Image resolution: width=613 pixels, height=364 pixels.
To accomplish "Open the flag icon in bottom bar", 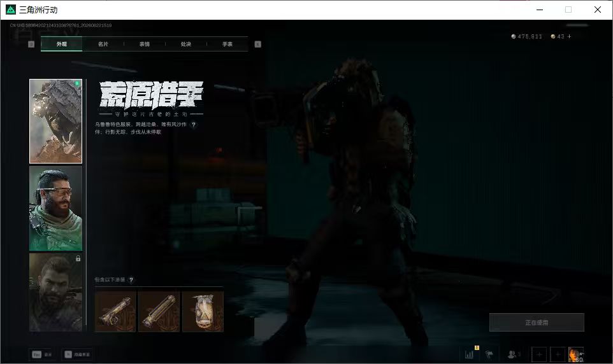I will click(489, 354).
